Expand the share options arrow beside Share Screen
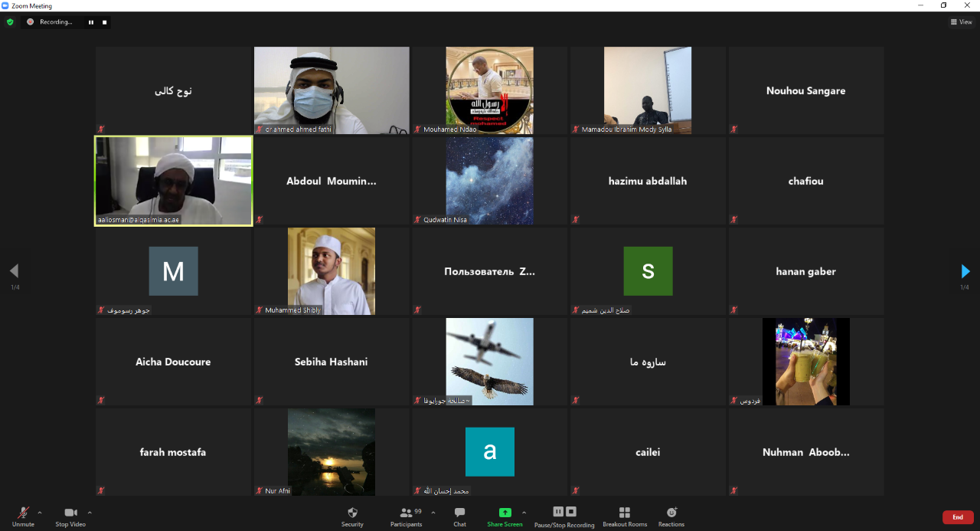 pyautogui.click(x=524, y=513)
